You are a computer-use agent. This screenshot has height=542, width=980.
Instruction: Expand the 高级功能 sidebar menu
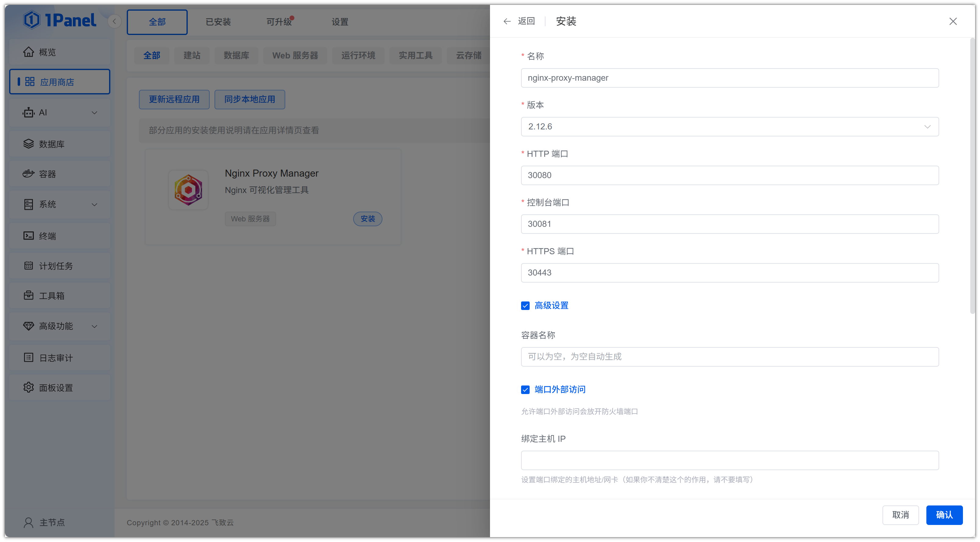94,326
